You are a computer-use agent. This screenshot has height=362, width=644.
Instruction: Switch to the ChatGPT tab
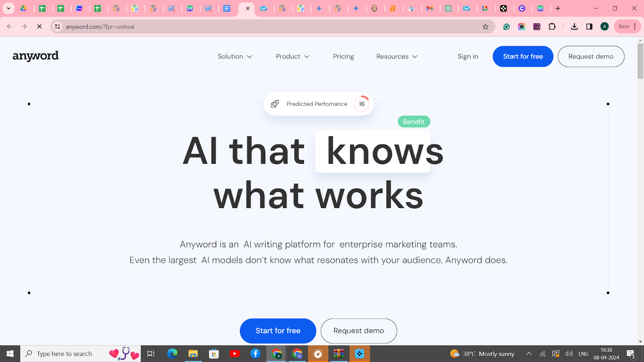click(448, 8)
